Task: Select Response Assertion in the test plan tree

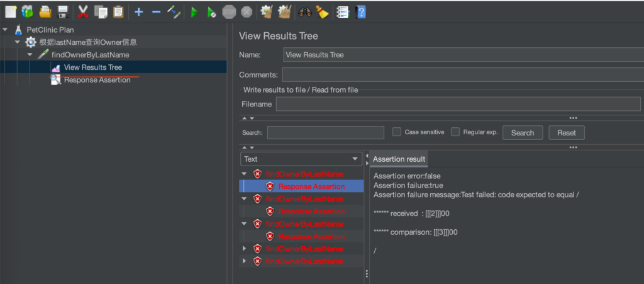Action: tap(97, 80)
